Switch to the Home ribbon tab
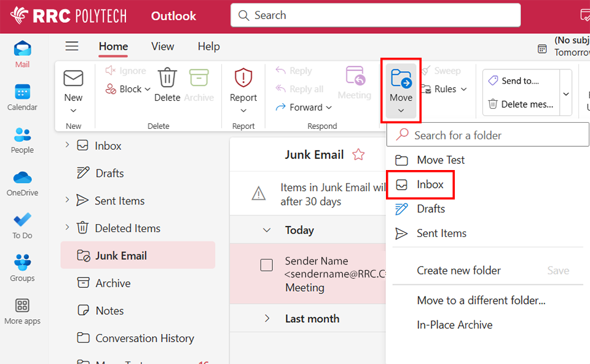This screenshot has width=590, height=364. (x=113, y=46)
